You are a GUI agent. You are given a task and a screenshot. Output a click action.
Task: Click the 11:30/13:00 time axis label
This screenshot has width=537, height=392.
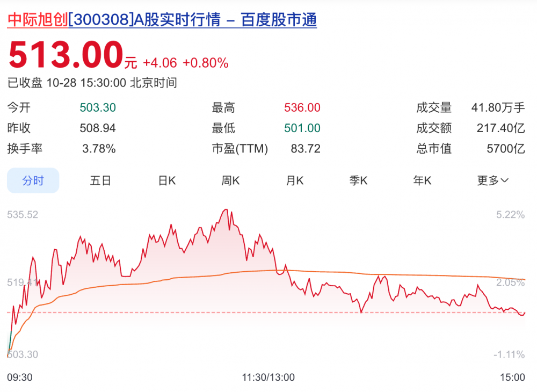268,378
